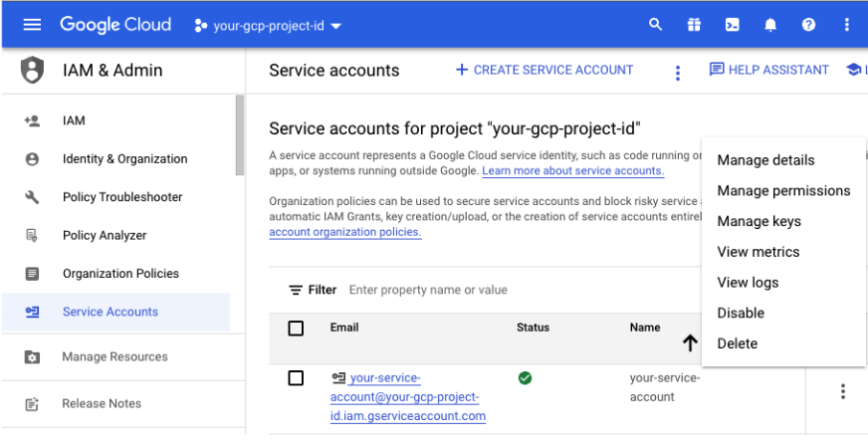Open the your-service-account email link
The height and width of the screenshot is (445, 868).
pyautogui.click(x=408, y=397)
